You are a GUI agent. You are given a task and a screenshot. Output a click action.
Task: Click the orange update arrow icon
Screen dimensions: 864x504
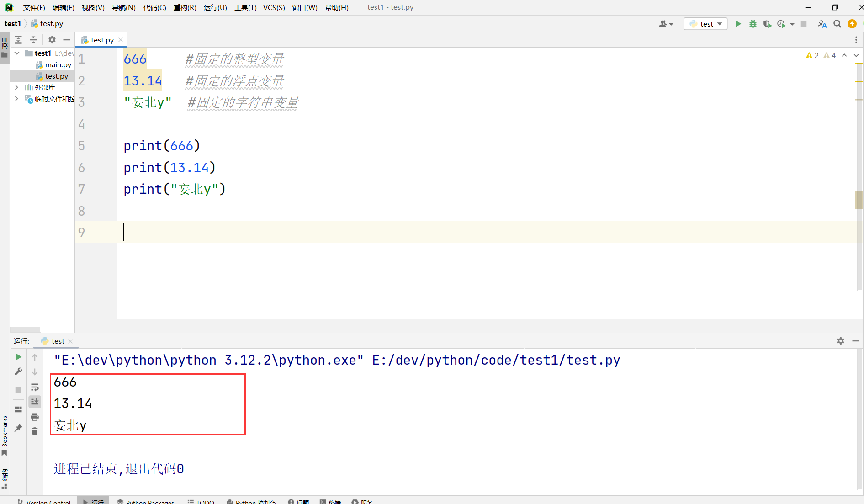click(852, 24)
